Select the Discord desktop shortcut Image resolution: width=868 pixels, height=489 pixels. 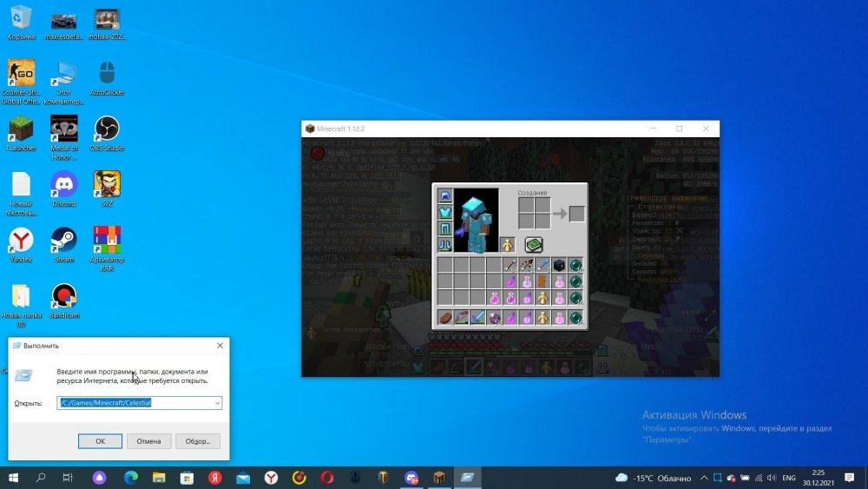coord(64,188)
